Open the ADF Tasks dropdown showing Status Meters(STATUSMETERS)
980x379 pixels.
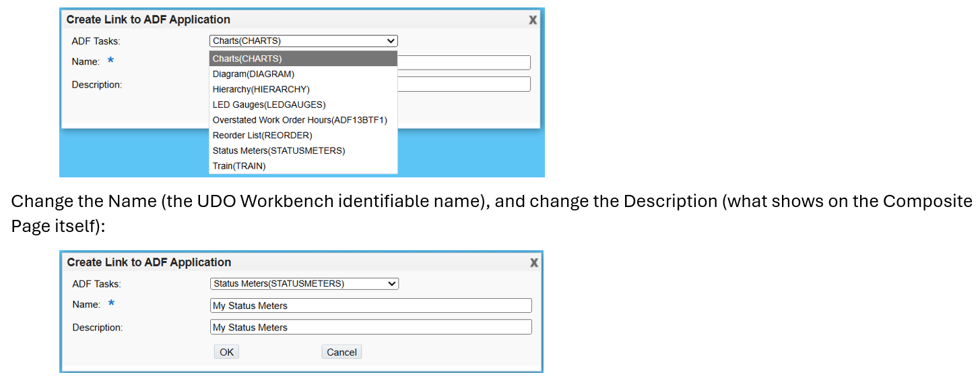coord(303,284)
